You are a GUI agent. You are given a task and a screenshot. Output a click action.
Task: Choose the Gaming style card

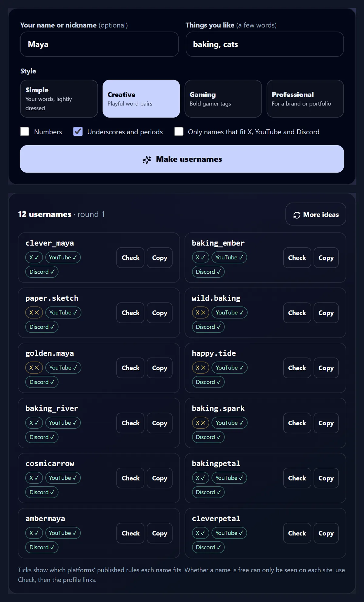[x=223, y=99]
